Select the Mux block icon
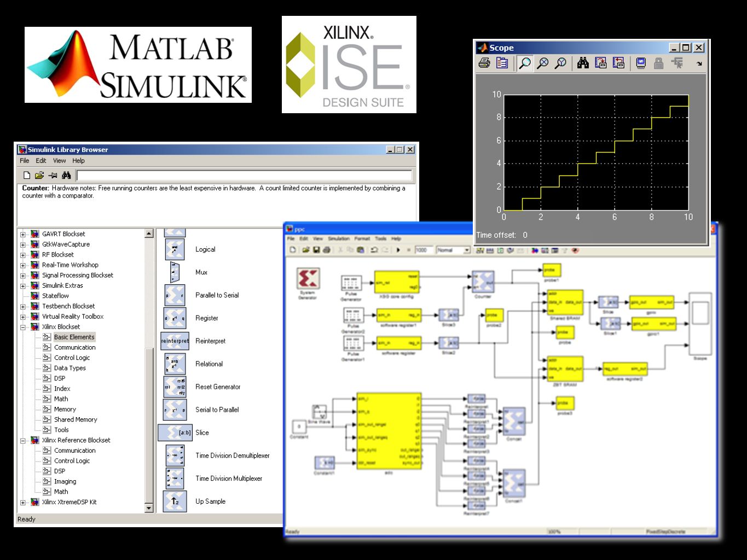747x560 pixels. tap(175, 272)
